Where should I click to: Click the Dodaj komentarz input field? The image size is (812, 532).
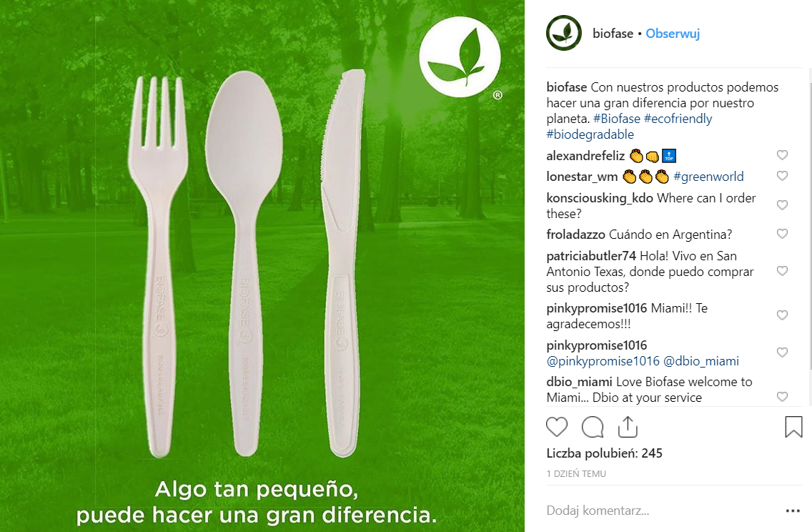[x=663, y=511]
